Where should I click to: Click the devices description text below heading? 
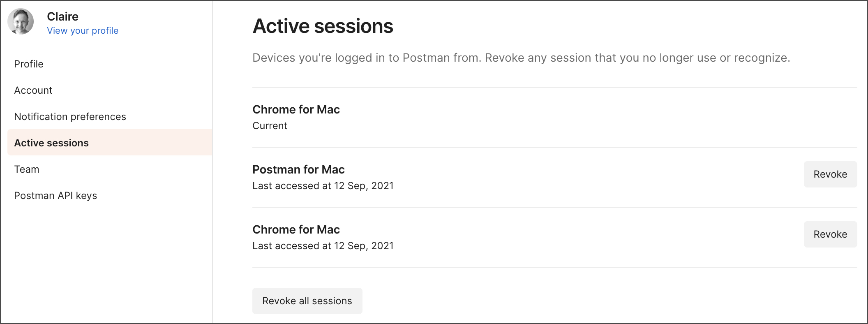tap(521, 58)
